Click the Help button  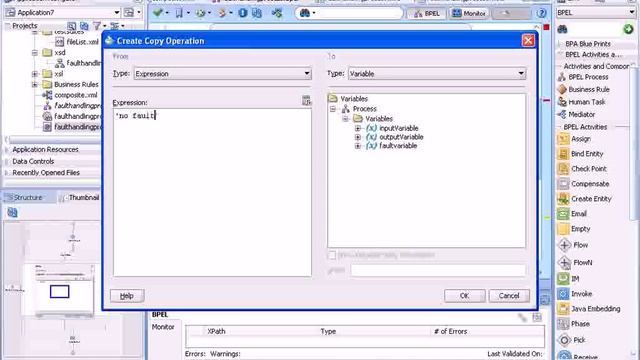(127, 296)
